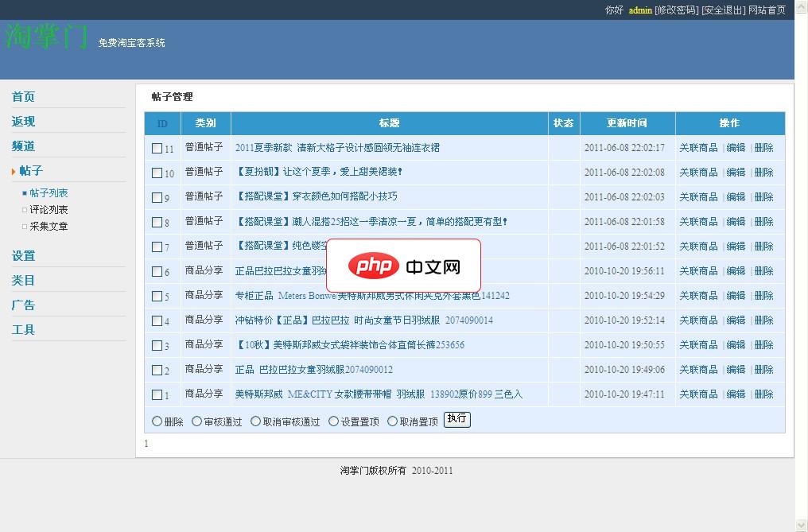Check the checkbox for post ID 6

tap(156, 270)
